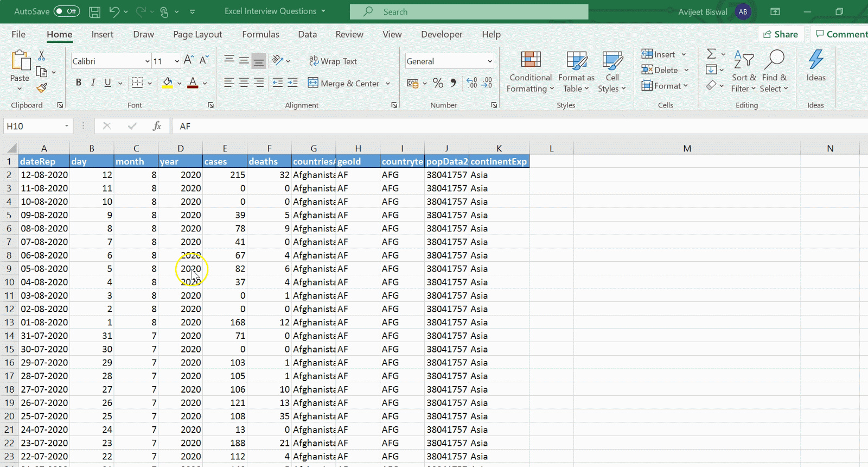Image resolution: width=868 pixels, height=467 pixels.
Task: Click in the Search box
Action: click(469, 11)
